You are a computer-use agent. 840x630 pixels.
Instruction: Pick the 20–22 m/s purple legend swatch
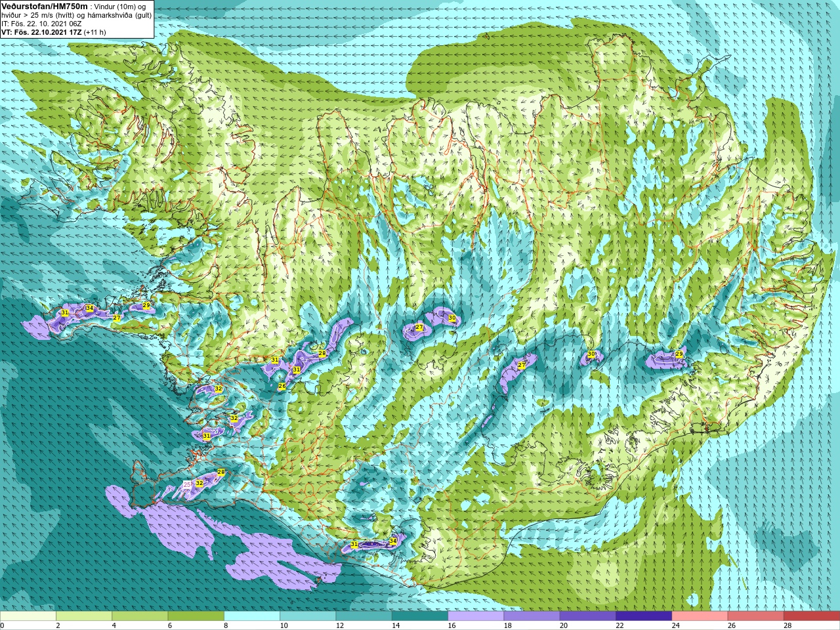(587, 616)
